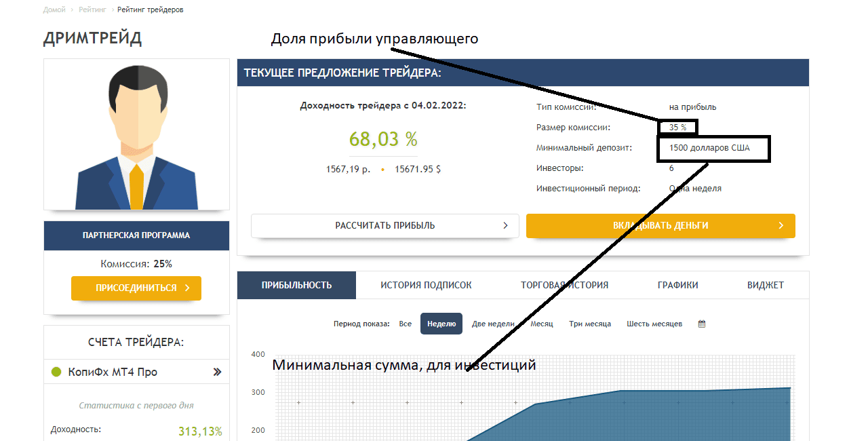Click the trader avatar picture
This screenshot has height=441, width=868.
pyautogui.click(x=137, y=134)
